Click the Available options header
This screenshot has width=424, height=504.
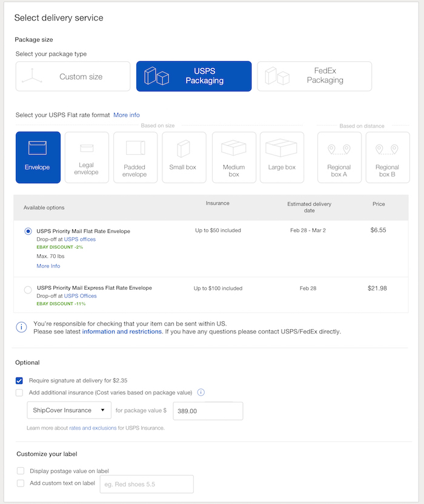(x=44, y=208)
